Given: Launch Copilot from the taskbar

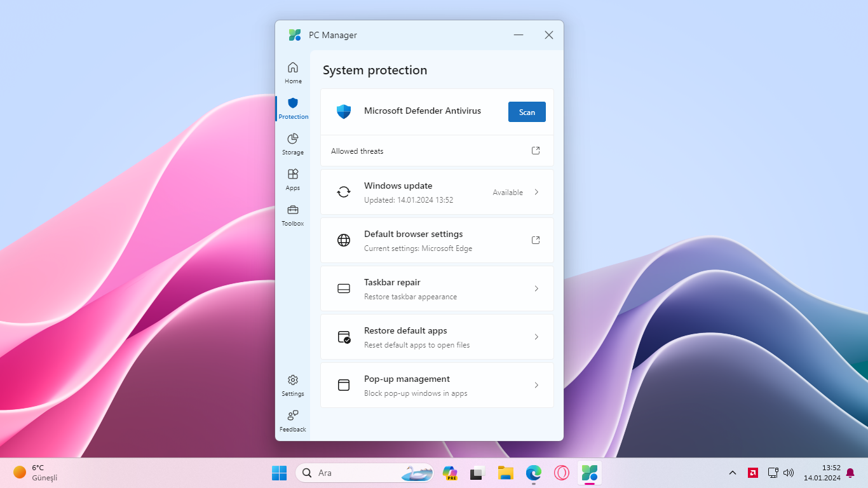Looking at the screenshot, I should click(450, 473).
